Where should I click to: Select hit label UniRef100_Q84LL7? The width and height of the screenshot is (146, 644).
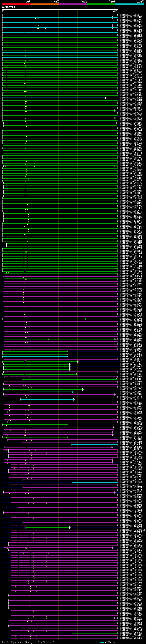point(131,67)
